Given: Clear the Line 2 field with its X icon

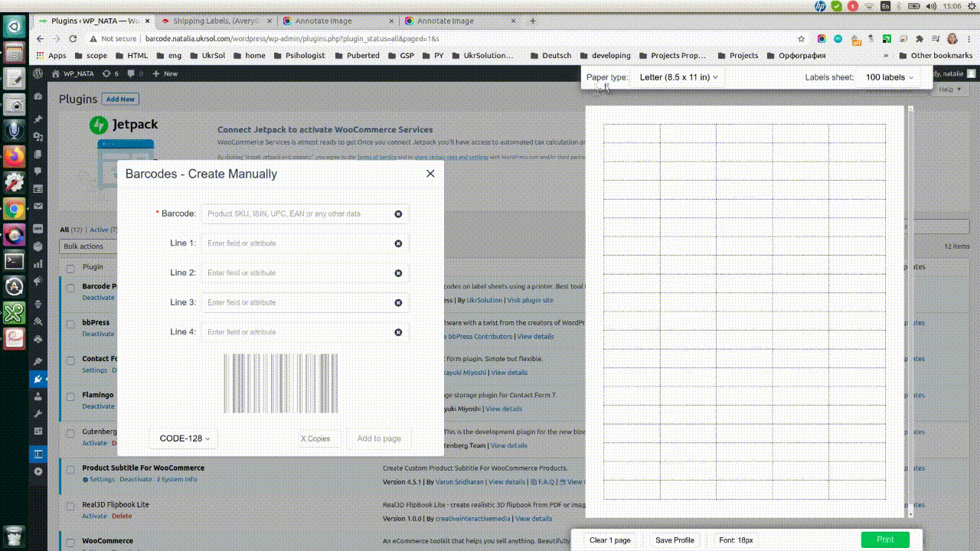Looking at the screenshot, I should pyautogui.click(x=398, y=273).
